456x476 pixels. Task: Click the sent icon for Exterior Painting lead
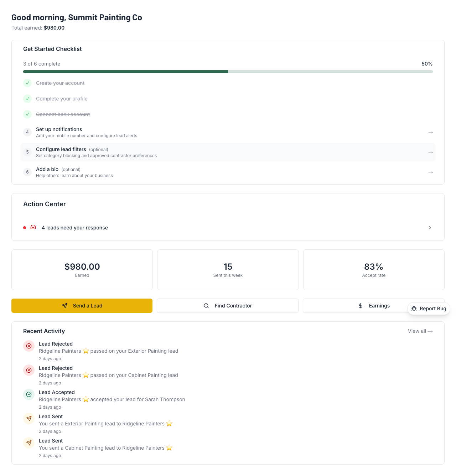[x=29, y=419]
